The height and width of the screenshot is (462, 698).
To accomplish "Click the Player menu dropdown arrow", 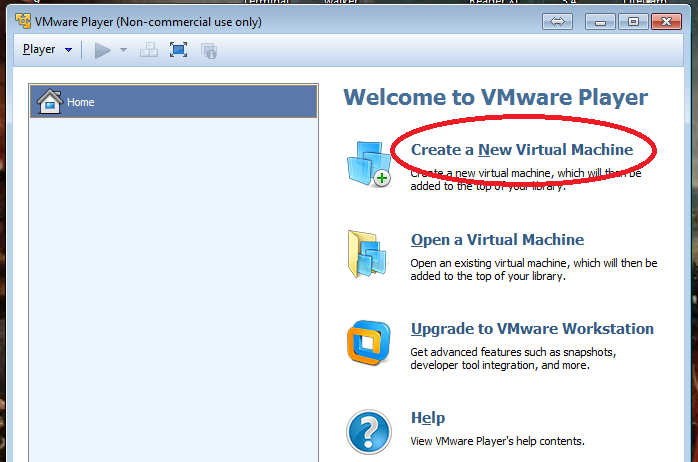I will click(68, 50).
